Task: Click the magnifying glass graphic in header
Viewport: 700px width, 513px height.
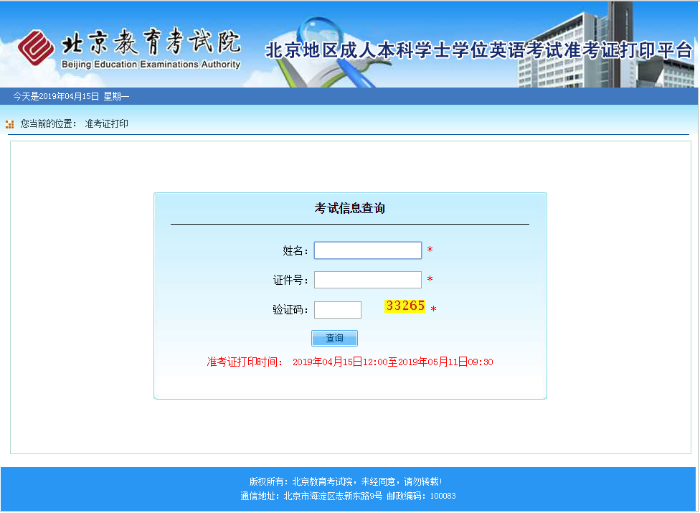Action: pyautogui.click(x=320, y=32)
